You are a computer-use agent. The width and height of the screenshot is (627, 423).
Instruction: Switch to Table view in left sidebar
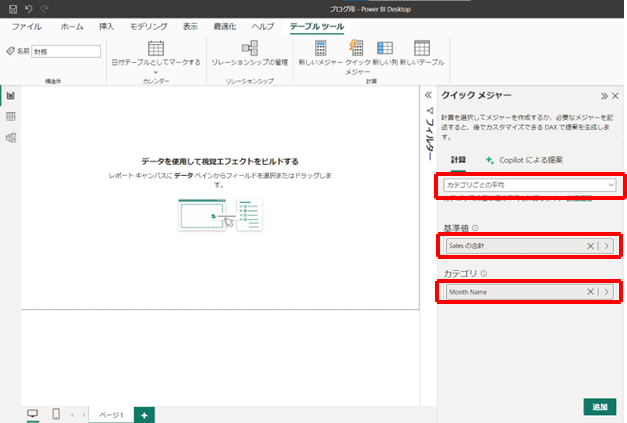coord(10,117)
